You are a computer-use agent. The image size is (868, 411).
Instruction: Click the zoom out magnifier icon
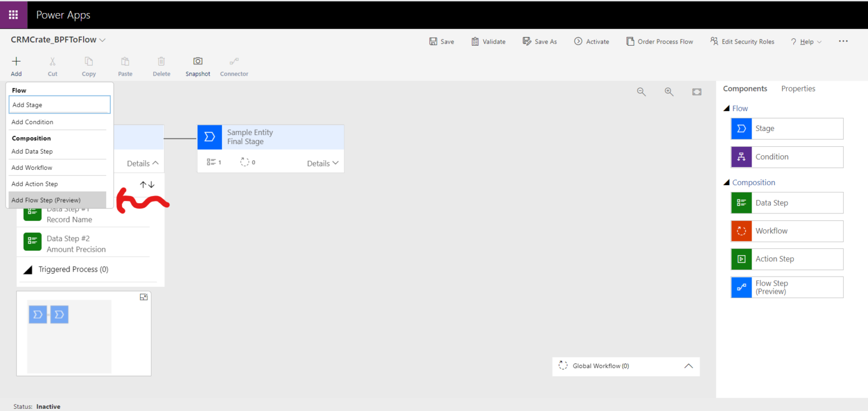(x=641, y=92)
